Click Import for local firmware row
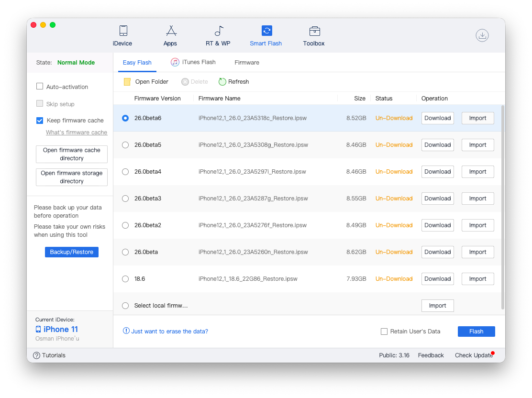Image resolution: width=532 pixels, height=398 pixels. [x=438, y=306]
